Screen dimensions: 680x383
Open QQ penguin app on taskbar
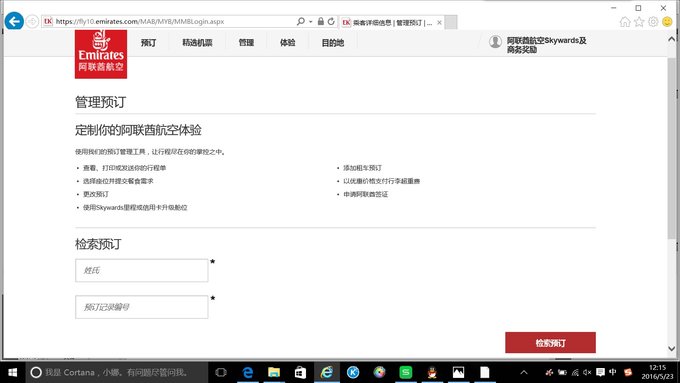432,372
